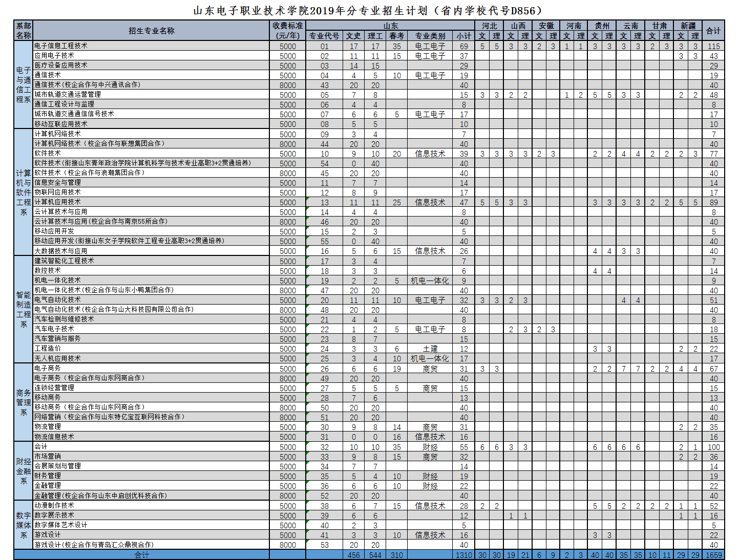Select the Shandong subtotal "1310" cell
The width and height of the screenshot is (739, 560).
point(464,555)
